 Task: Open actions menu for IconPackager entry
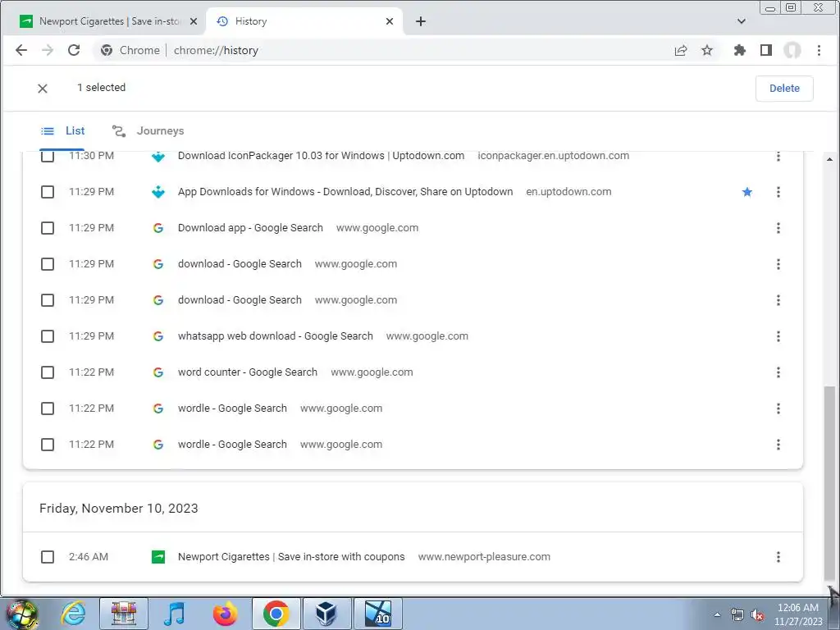pyautogui.click(x=778, y=156)
